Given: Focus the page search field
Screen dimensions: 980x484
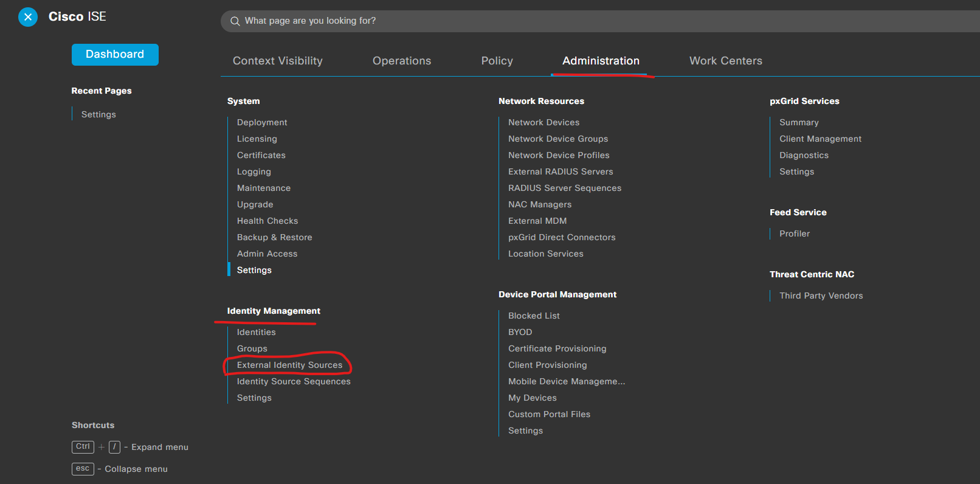Looking at the screenshot, I should coord(600,21).
